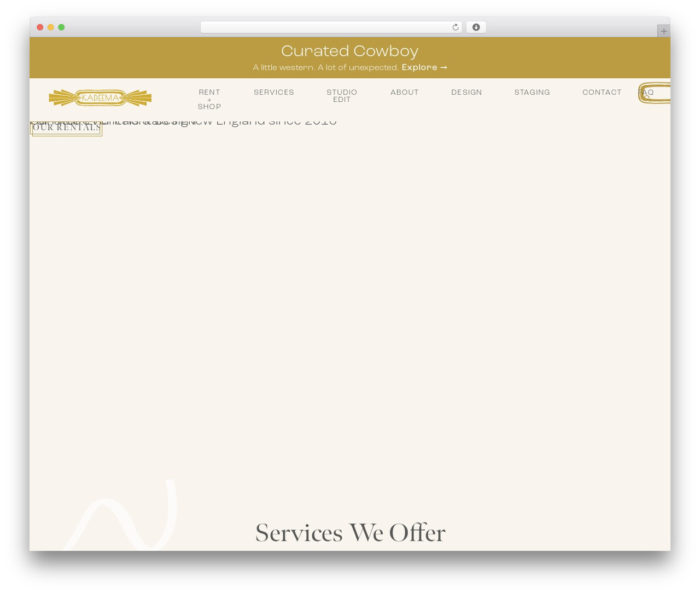The height and width of the screenshot is (593, 700).
Task: Close the window with the red button
Action: pos(40,27)
